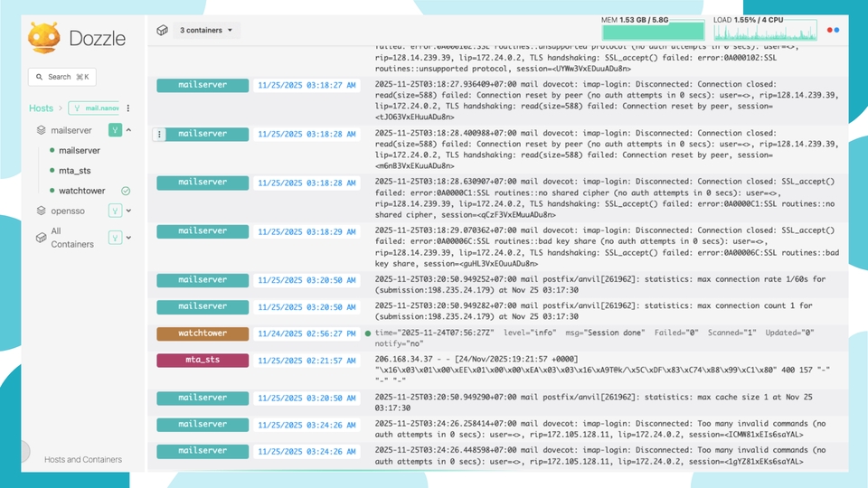
Task: Collapse the mailserver stack group
Action: click(x=128, y=130)
